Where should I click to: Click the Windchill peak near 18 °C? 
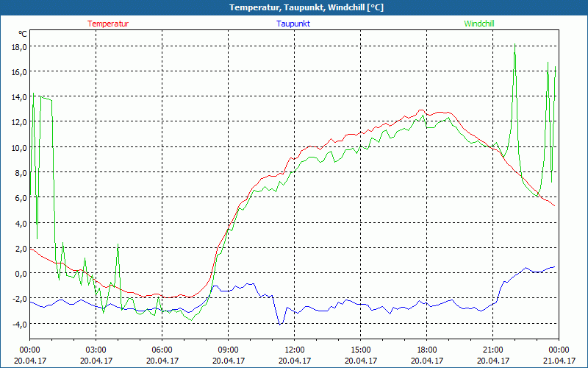pos(515,44)
